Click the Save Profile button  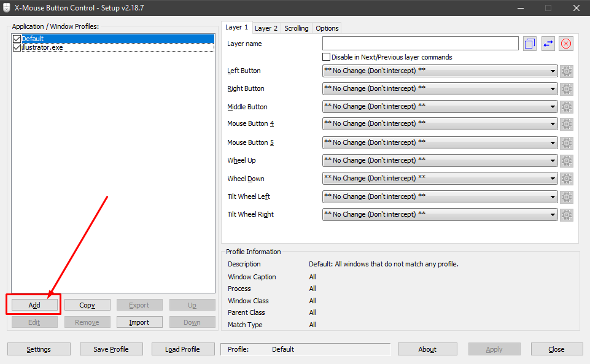(111, 349)
